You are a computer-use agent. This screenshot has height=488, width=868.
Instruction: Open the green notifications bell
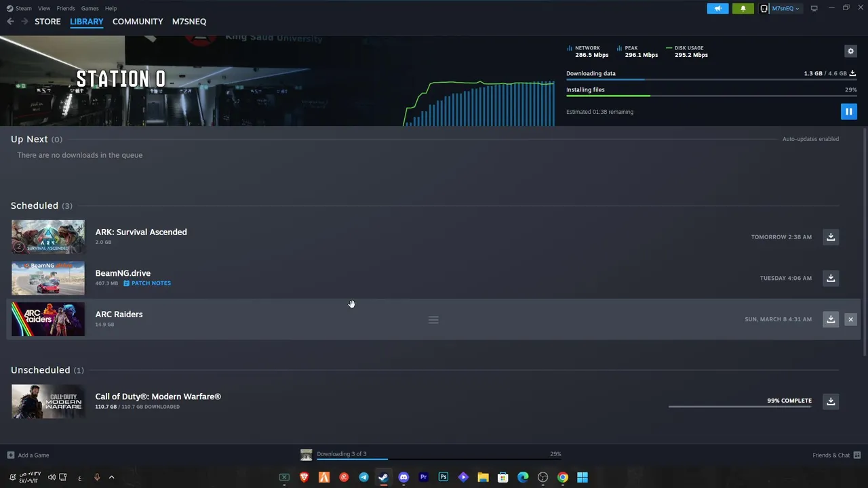(743, 8)
